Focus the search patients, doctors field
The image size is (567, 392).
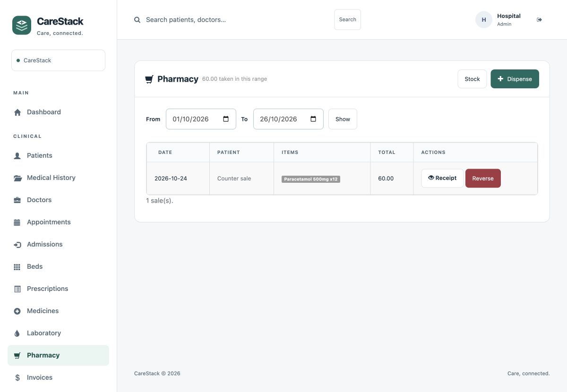click(236, 20)
